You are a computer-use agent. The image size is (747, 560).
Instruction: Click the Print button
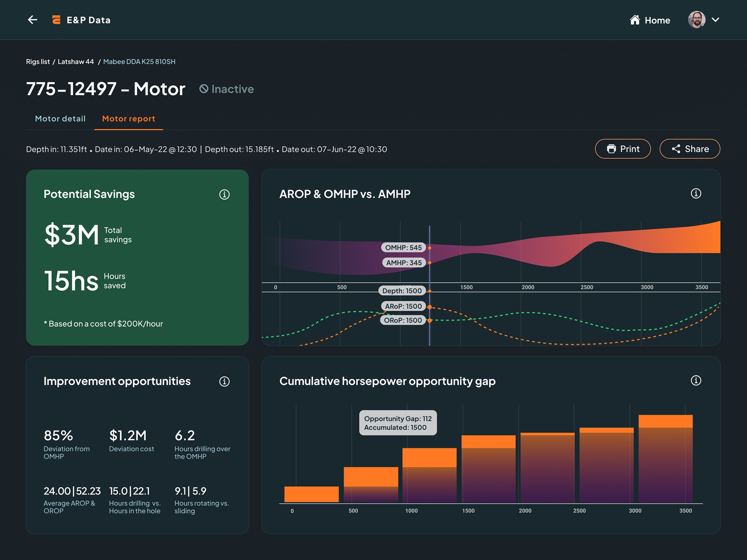tap(623, 149)
